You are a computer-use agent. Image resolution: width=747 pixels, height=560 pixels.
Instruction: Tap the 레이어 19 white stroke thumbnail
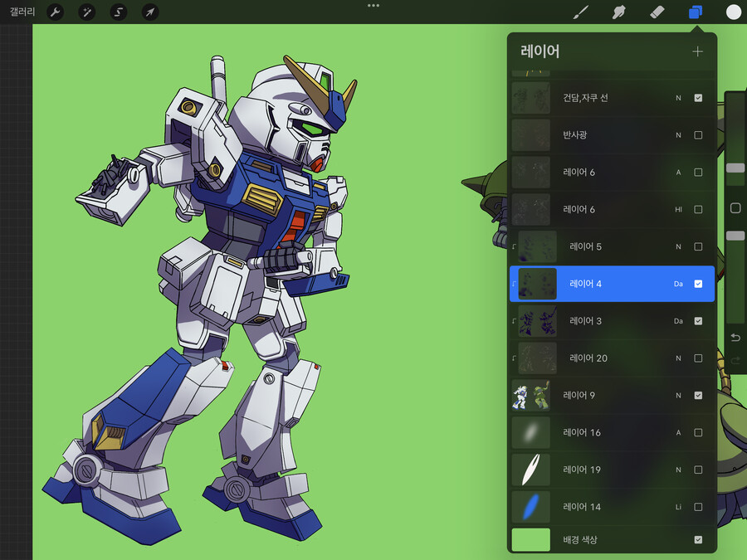click(530, 470)
